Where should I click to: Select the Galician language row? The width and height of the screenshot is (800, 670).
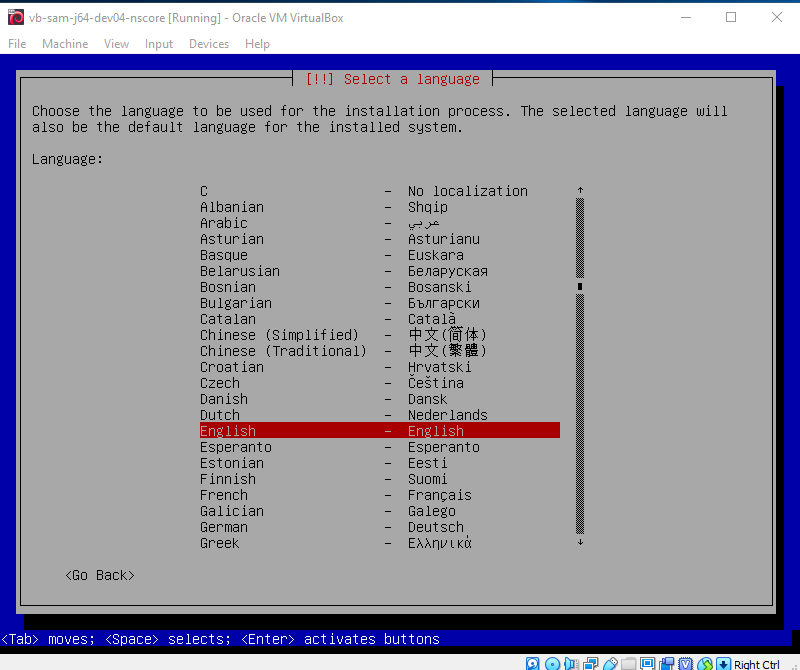[380, 511]
